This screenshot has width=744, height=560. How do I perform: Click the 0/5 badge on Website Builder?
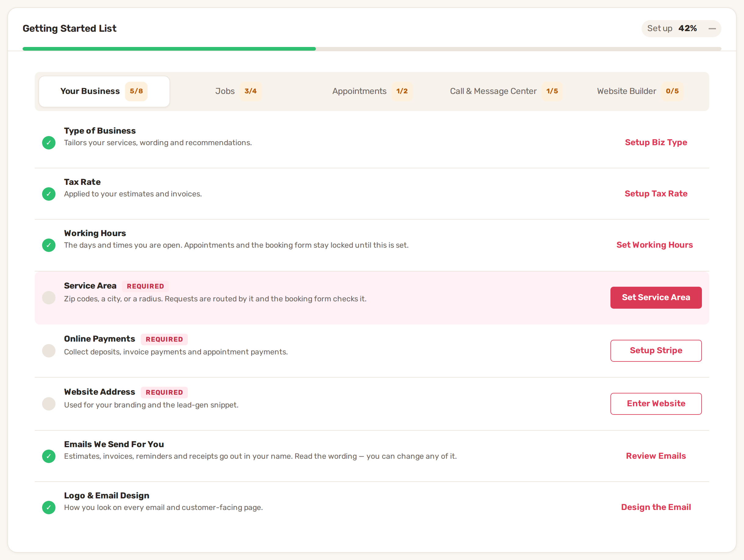coord(672,91)
